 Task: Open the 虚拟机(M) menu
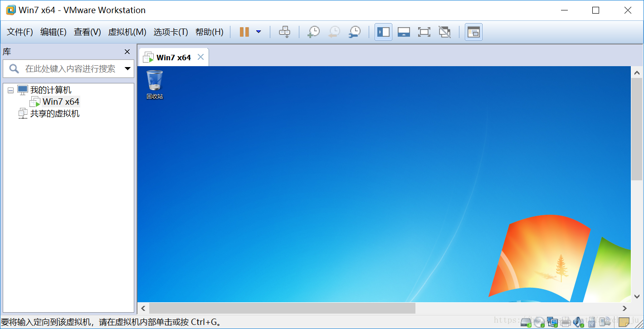127,32
